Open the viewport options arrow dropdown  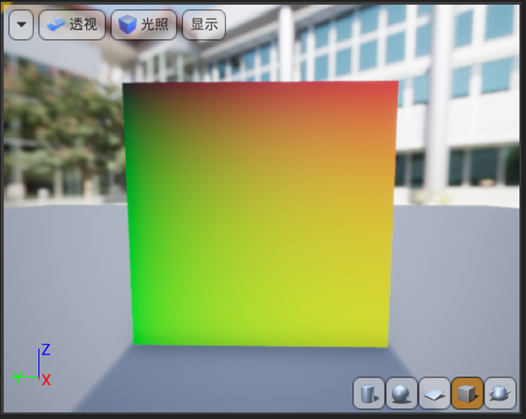pyautogui.click(x=21, y=24)
